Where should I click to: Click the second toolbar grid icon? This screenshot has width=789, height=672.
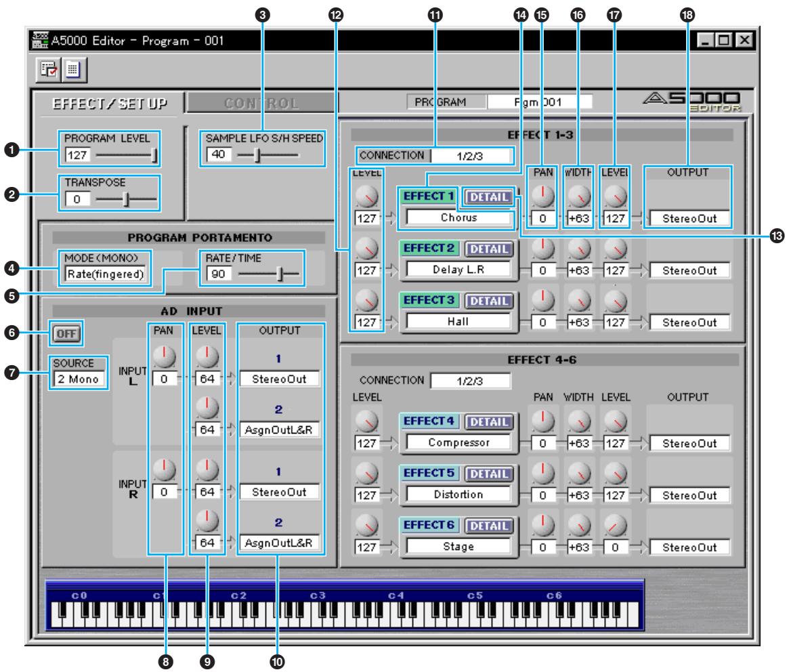point(73,70)
